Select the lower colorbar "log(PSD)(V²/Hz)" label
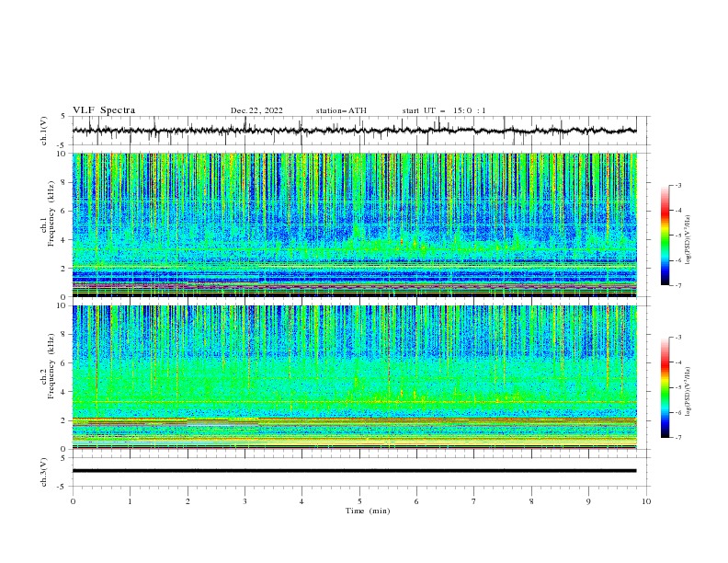The width and height of the screenshot is (728, 563). (x=688, y=392)
